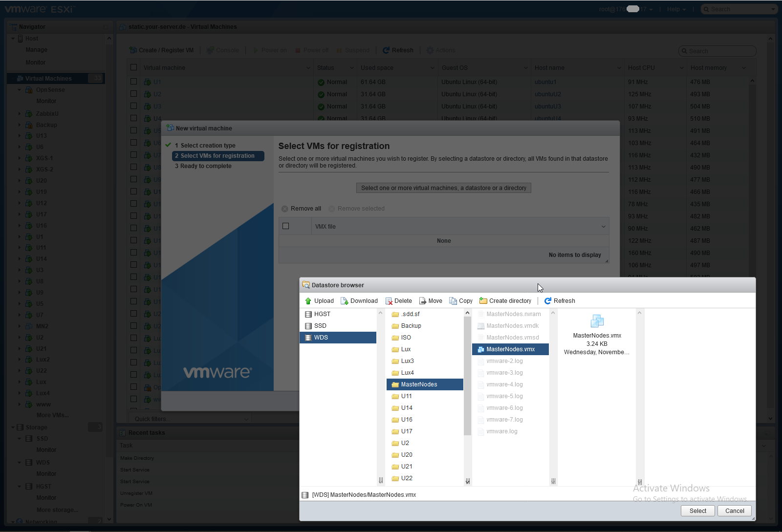Open Virtual machine column dropdown arrow

[308, 68]
